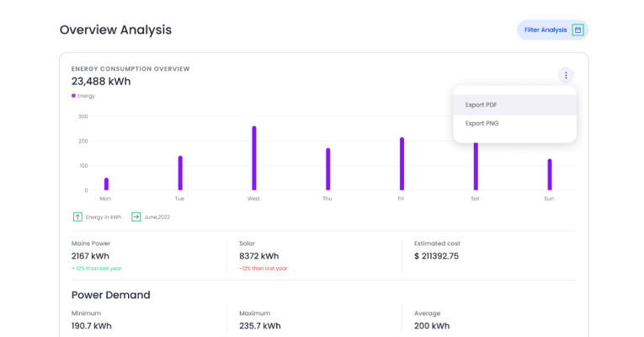Click the Tuesday bar in chart
Screen dimensions: 644x337
pos(180,173)
